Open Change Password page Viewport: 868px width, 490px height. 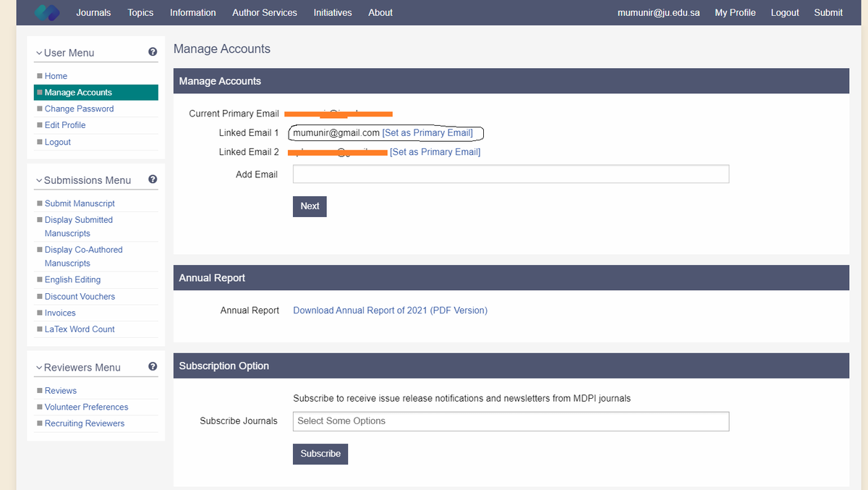[79, 109]
